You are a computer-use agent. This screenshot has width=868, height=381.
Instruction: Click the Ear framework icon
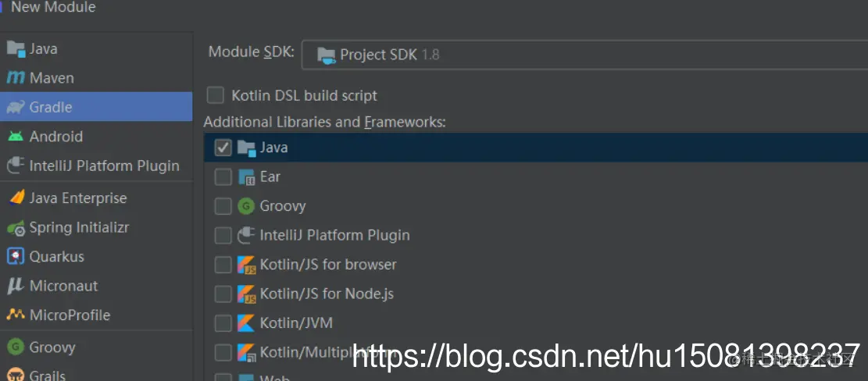[246, 177]
